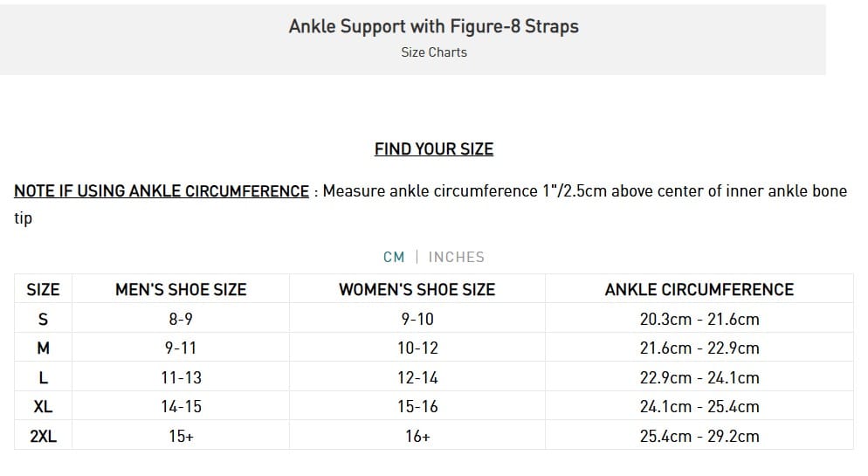This screenshot has width=868, height=476.
Task: Click the FIND YOUR SIZE heading
Action: click(x=434, y=149)
